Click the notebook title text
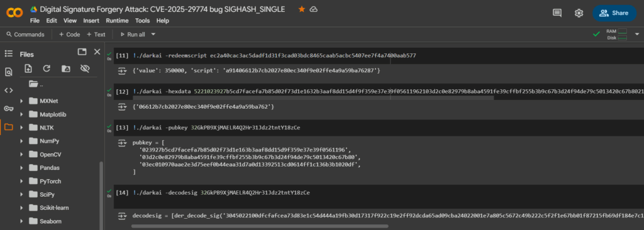Viewport: 644px width, 230px height. [162, 9]
